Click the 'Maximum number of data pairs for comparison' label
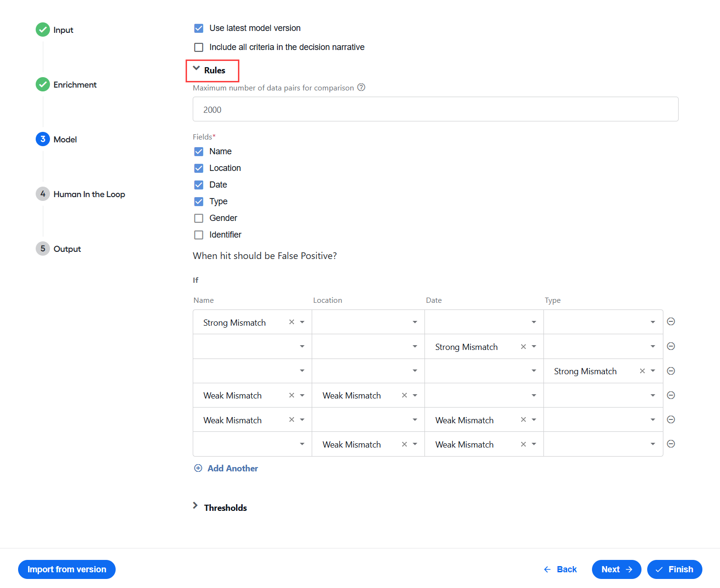The width and height of the screenshot is (720, 588). click(273, 88)
